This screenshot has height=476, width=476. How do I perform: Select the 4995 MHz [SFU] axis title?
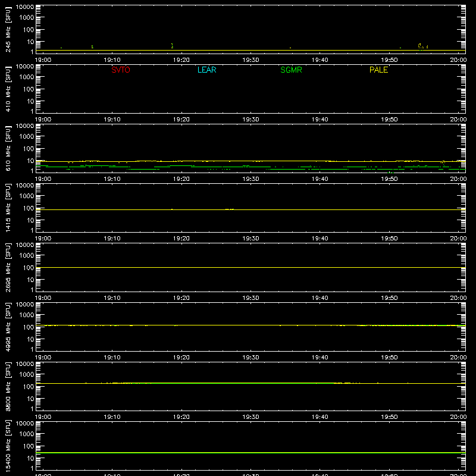(x=8, y=327)
